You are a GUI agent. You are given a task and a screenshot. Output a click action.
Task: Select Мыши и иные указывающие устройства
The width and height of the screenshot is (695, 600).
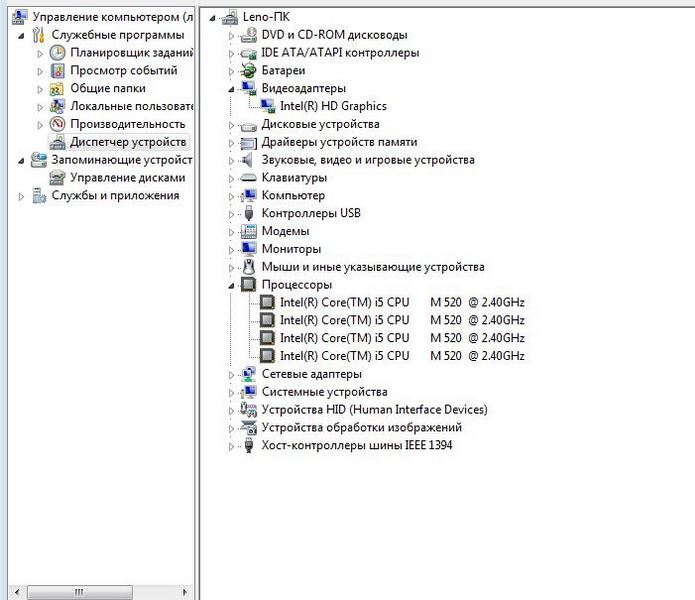pyautogui.click(x=372, y=267)
